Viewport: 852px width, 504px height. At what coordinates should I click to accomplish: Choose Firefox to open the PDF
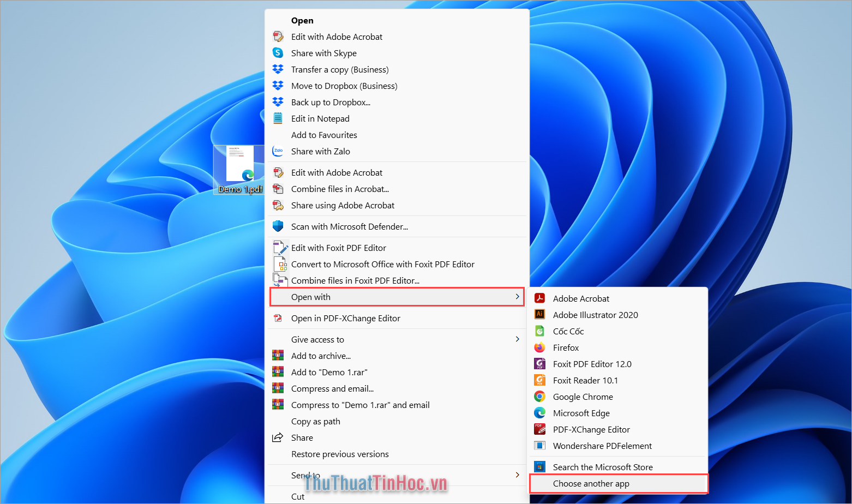click(566, 347)
